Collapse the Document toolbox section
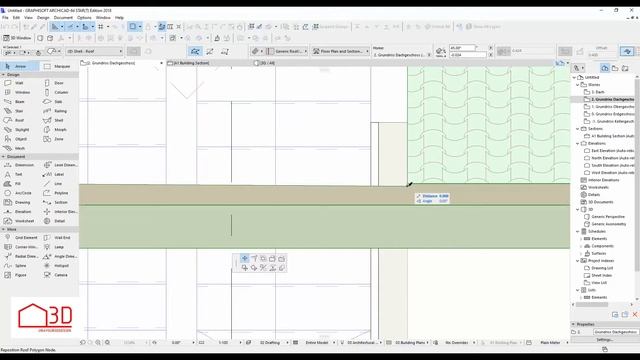Image resolution: width=640 pixels, height=360 pixels. 3,157
